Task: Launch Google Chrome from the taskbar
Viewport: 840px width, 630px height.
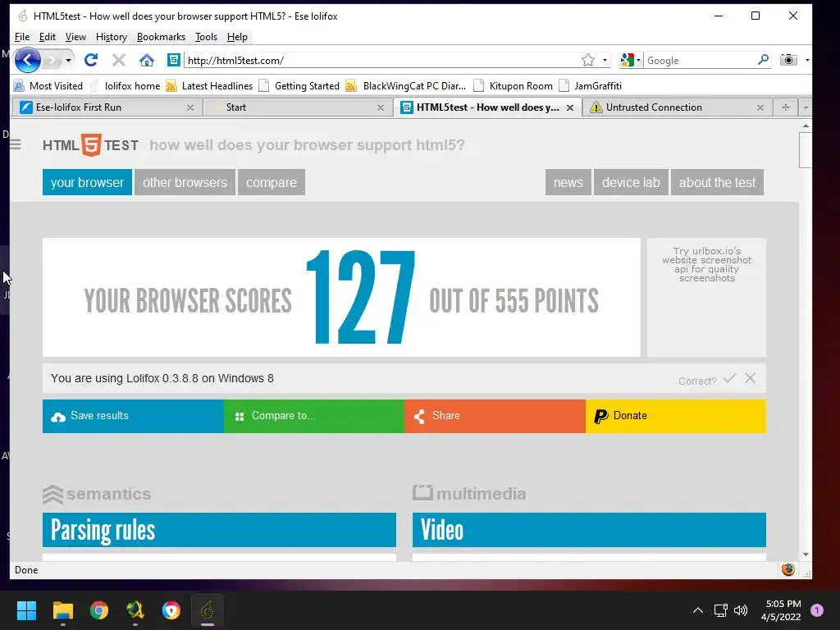Action: coord(99,610)
